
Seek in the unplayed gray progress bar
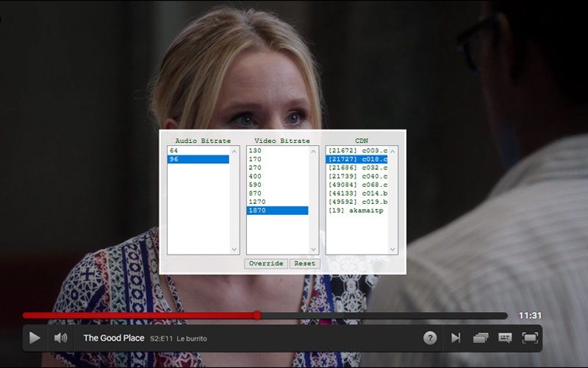tap(384, 316)
